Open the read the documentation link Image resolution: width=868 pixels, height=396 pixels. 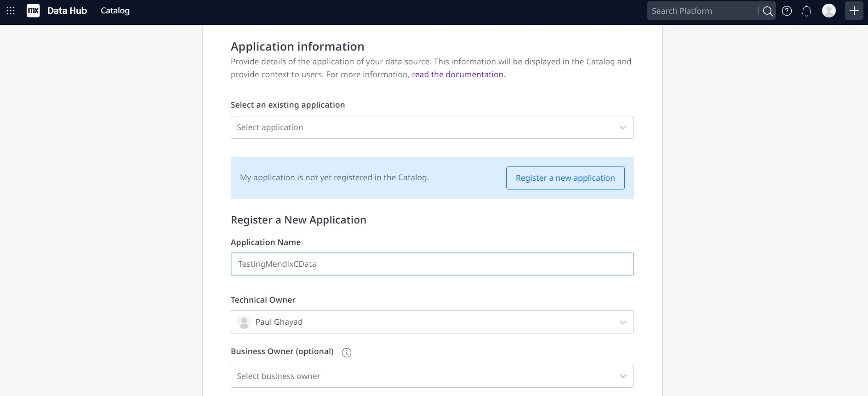[x=457, y=75]
